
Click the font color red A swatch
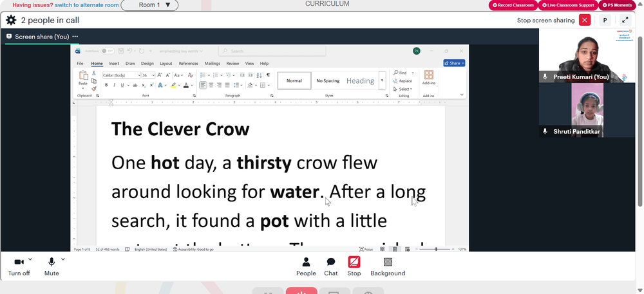(x=186, y=86)
